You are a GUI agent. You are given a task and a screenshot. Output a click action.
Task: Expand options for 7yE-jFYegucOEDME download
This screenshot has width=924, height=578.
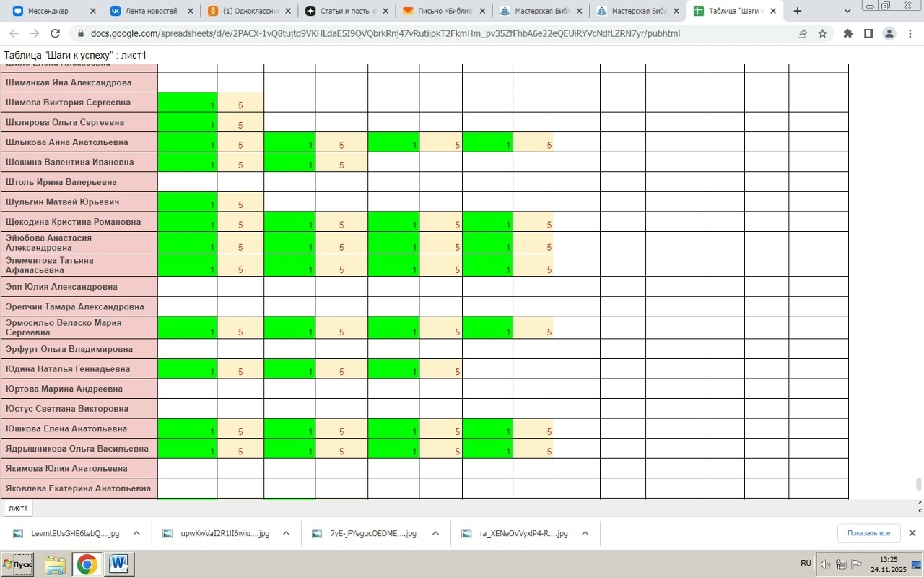(x=435, y=533)
